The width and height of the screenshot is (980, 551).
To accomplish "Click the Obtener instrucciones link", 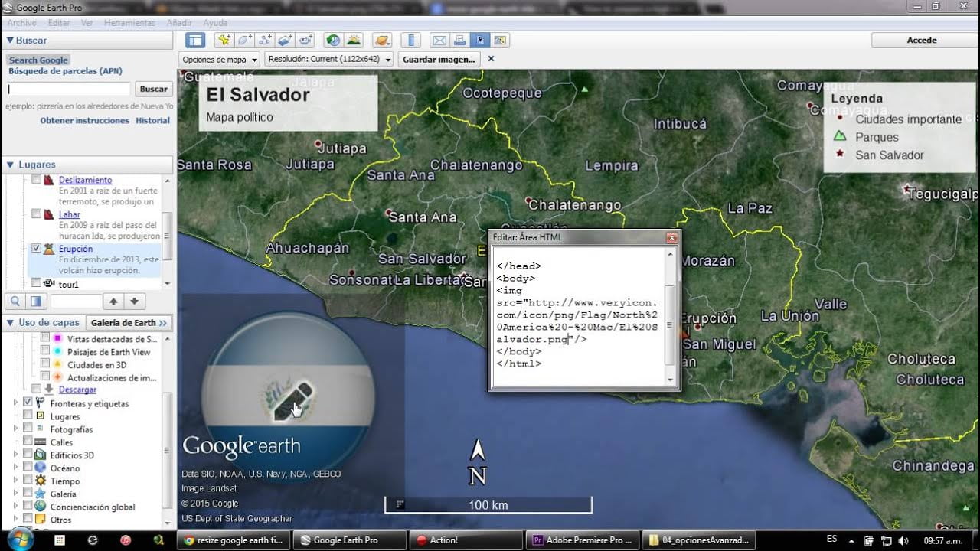I will pyautogui.click(x=85, y=120).
